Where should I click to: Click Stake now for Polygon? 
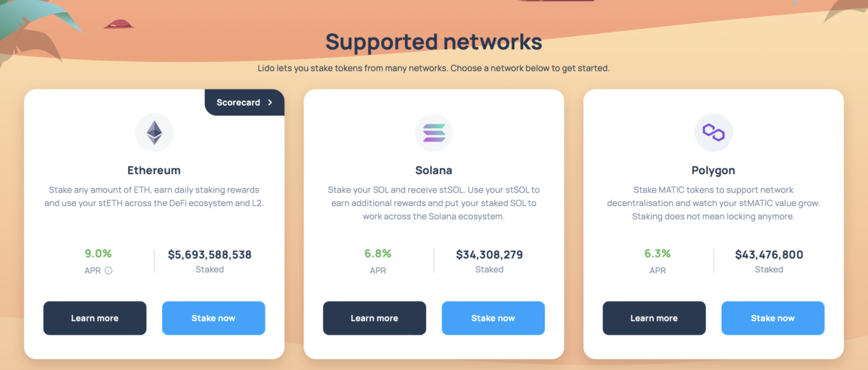pos(773,318)
